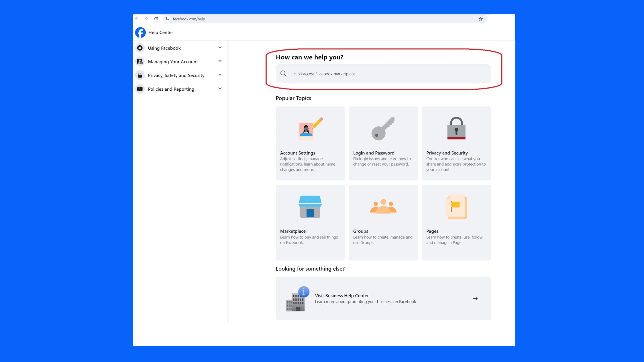Expand Using Facebook chevron

point(220,47)
